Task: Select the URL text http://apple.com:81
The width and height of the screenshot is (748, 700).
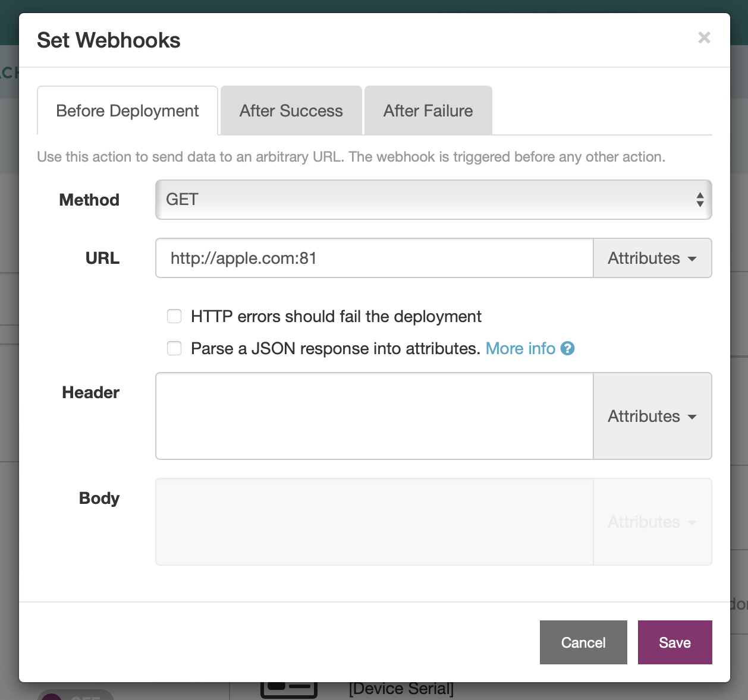Action: [244, 258]
